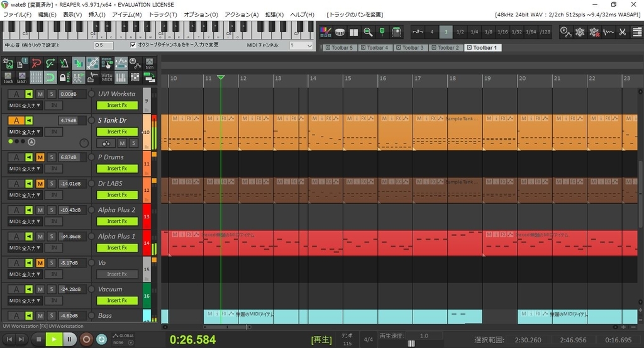Image resolution: width=644 pixels, height=348 pixels.
Task: Toggle the grid lines icon
Action: point(36,77)
